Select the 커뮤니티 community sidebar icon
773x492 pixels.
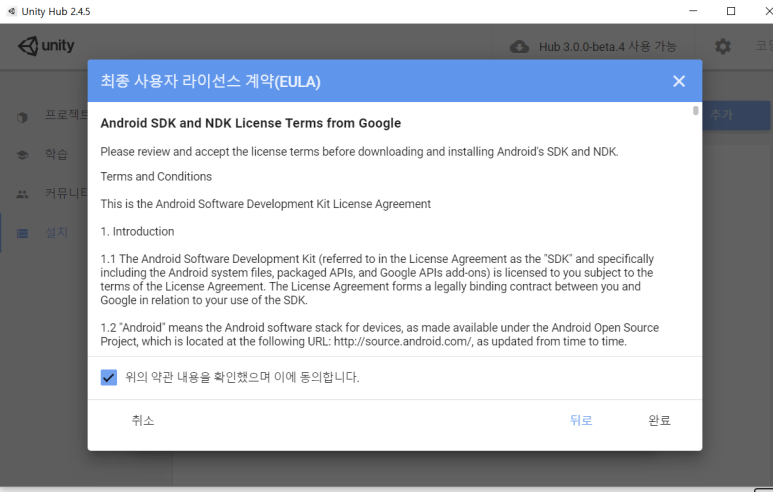tap(22, 194)
